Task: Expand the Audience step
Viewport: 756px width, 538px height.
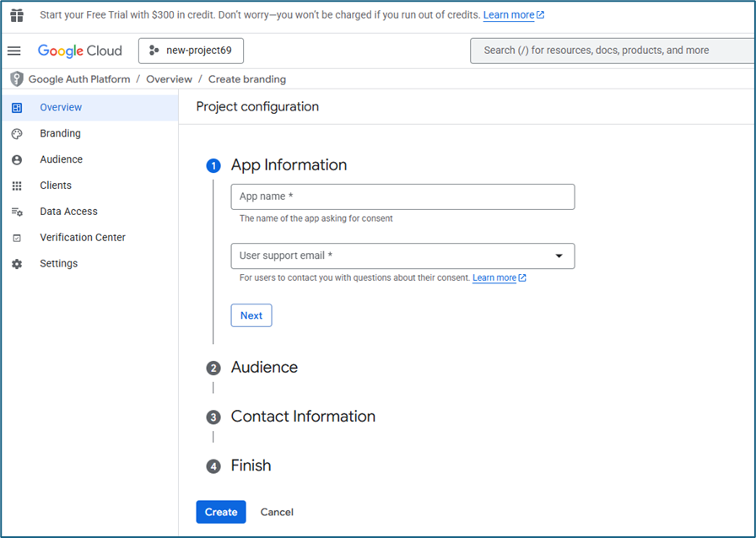Action: (x=264, y=368)
